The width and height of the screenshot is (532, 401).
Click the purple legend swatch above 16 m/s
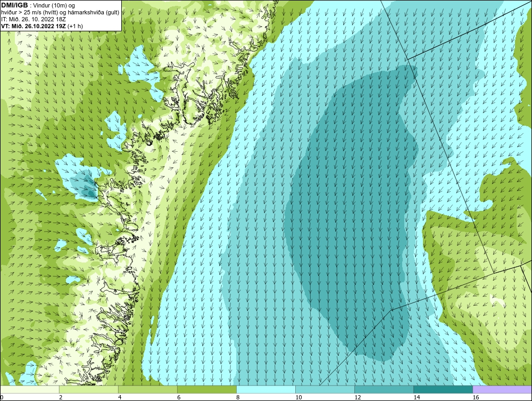(502, 389)
